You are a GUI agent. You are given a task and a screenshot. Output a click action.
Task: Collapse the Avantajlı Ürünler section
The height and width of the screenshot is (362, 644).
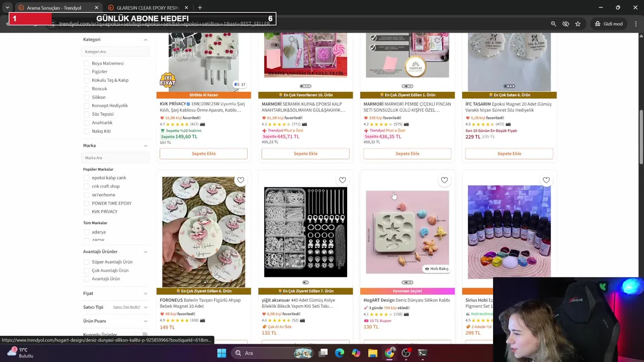tap(145, 252)
